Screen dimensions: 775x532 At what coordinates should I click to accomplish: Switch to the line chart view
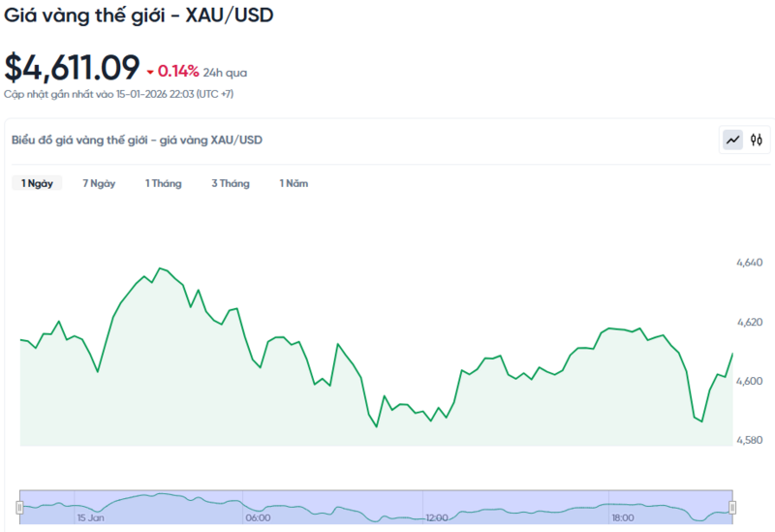(x=732, y=141)
